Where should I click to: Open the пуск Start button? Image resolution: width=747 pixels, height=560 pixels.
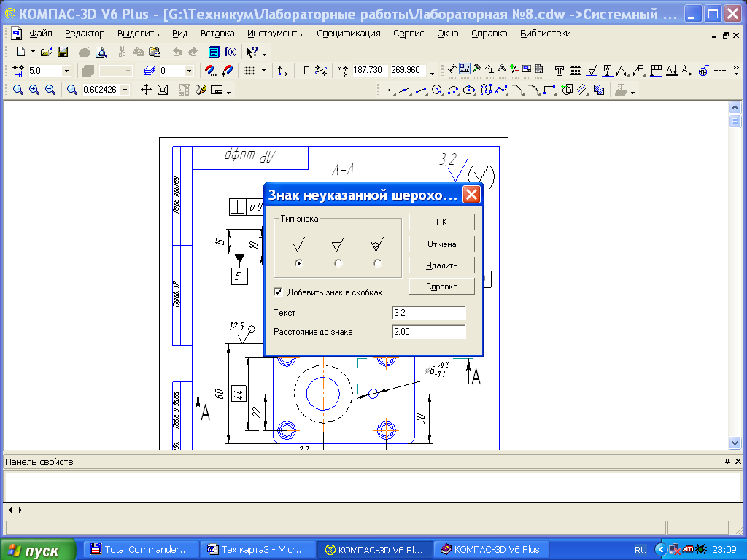[38, 550]
